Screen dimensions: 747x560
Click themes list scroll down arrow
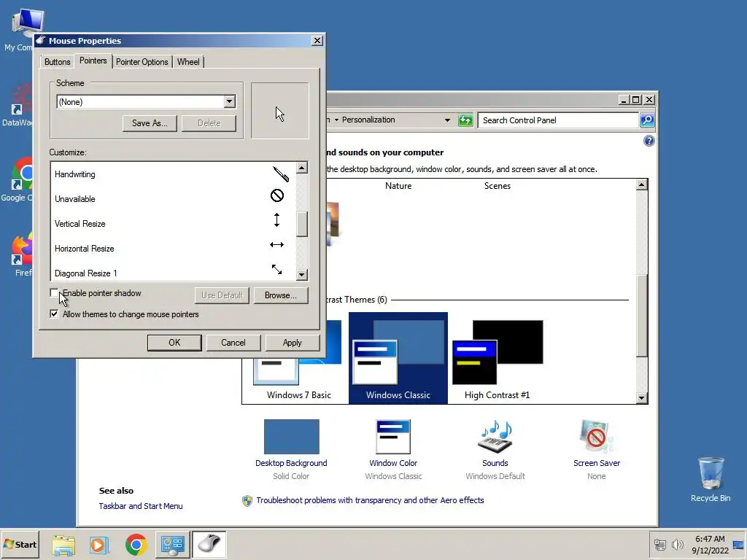[642, 398]
